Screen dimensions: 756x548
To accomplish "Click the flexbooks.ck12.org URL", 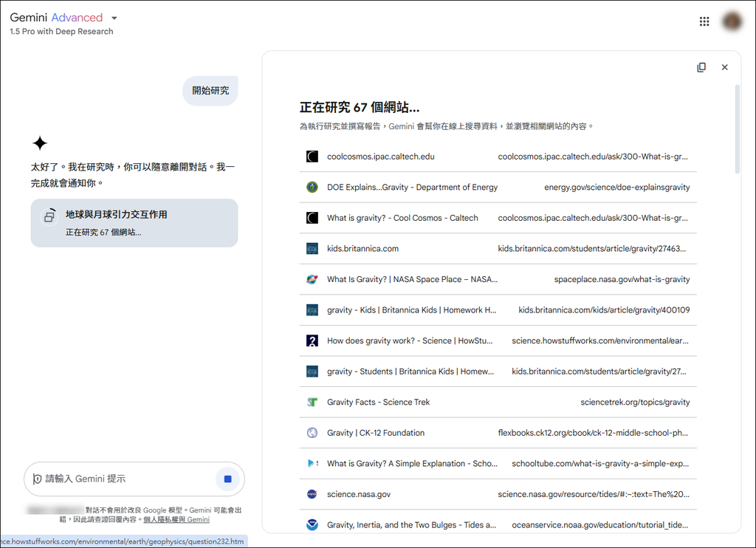I will 593,433.
